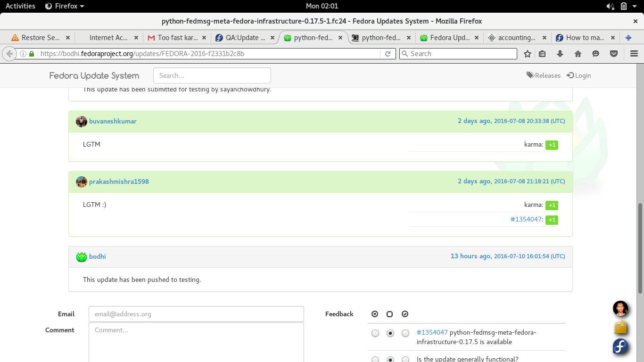Click the Login link
This screenshot has width=644, height=362.
coord(579,75)
